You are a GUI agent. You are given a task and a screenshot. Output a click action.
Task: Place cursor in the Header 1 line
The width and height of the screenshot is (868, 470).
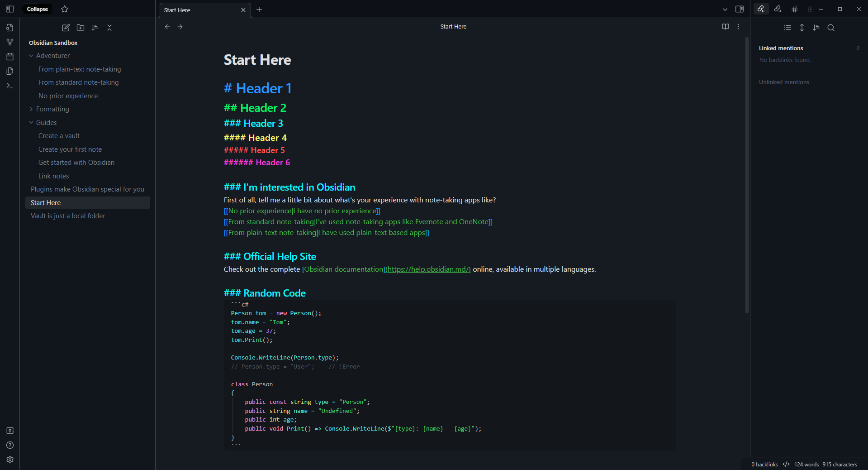click(258, 88)
